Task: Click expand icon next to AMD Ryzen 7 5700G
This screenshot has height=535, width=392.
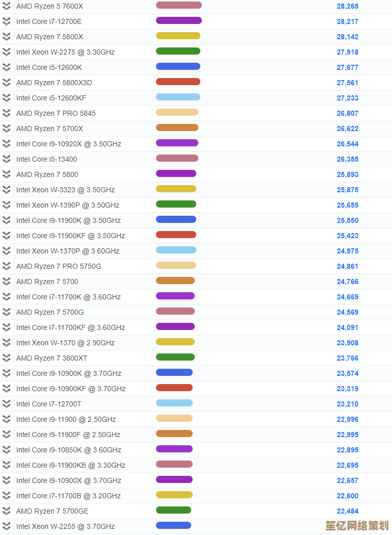Action: (6, 312)
